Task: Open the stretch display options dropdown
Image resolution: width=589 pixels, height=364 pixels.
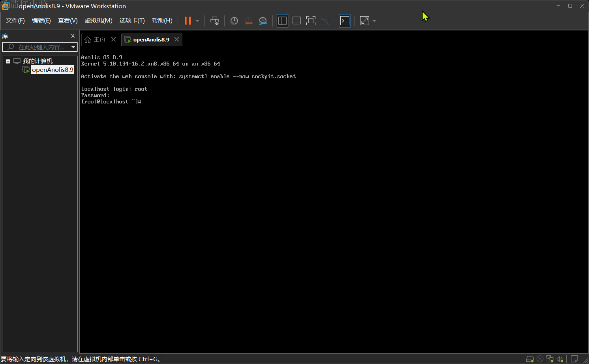Action: click(374, 21)
